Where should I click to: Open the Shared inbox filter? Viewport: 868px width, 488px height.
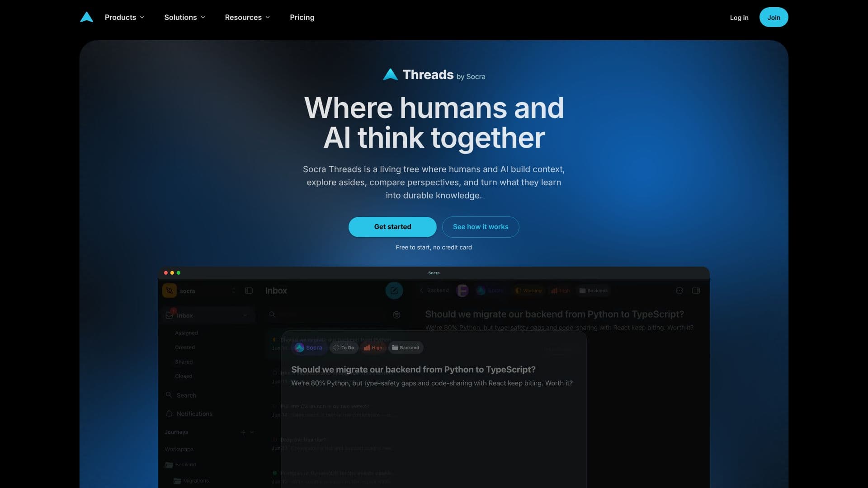coord(184,362)
